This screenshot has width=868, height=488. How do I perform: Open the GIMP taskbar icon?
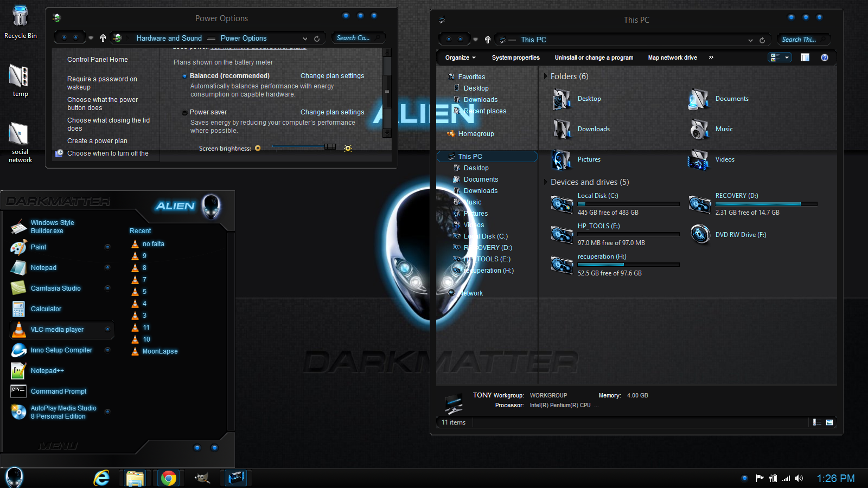click(x=202, y=478)
